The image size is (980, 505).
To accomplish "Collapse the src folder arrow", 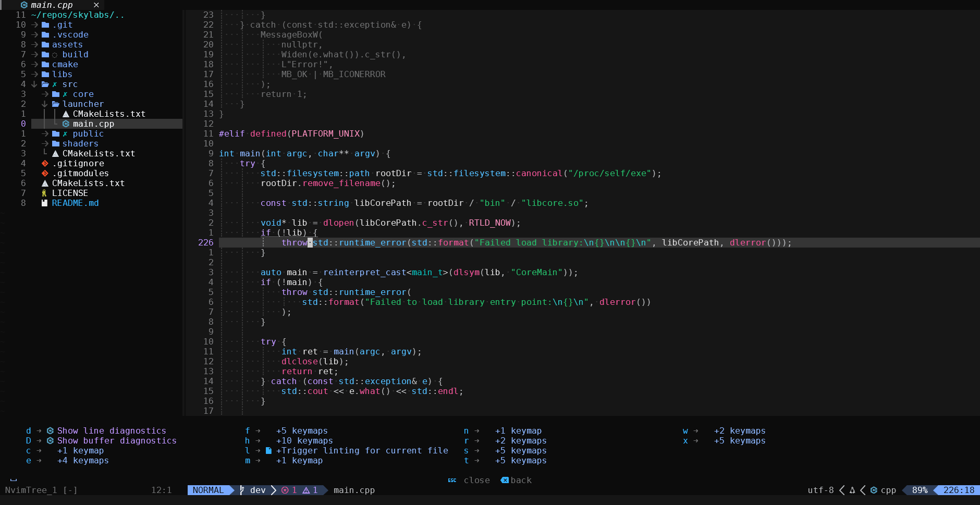I will 34,84.
